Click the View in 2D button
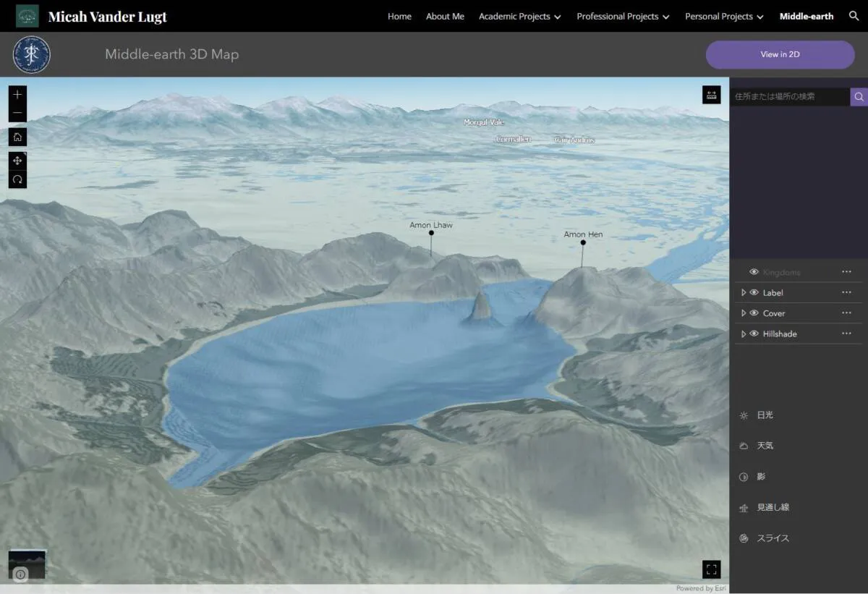868x594 pixels. [780, 54]
